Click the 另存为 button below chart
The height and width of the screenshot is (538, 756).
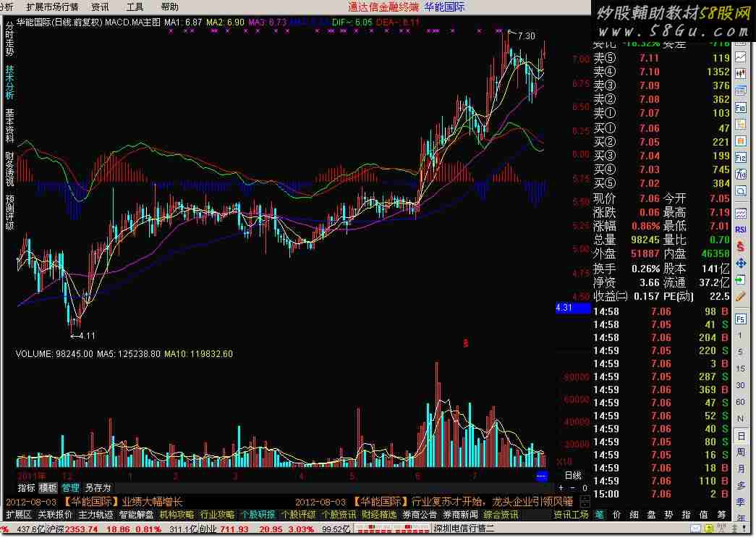(98, 488)
